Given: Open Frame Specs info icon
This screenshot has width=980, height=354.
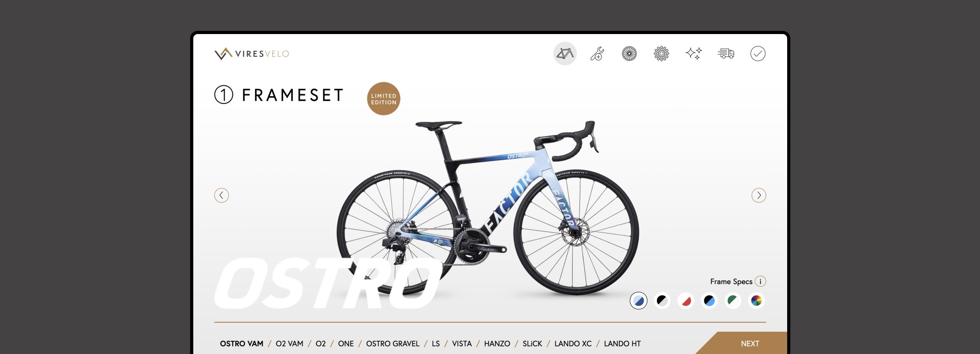Looking at the screenshot, I should coord(760,281).
